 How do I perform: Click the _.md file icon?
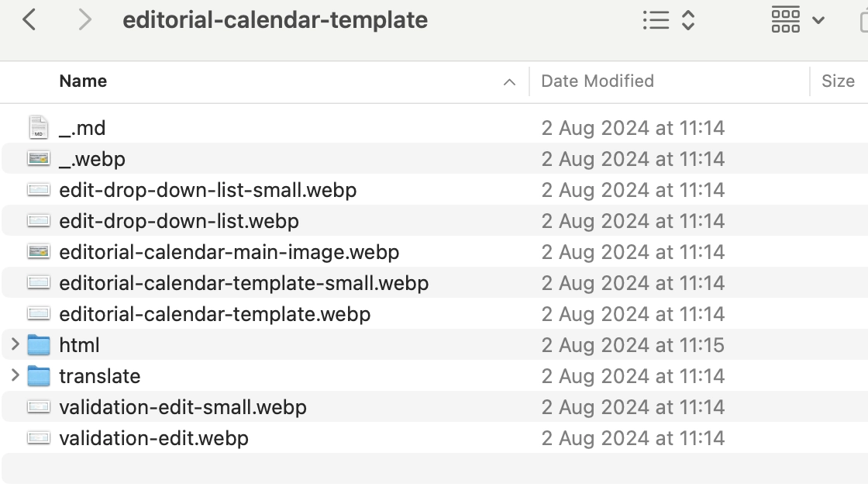tap(38, 127)
